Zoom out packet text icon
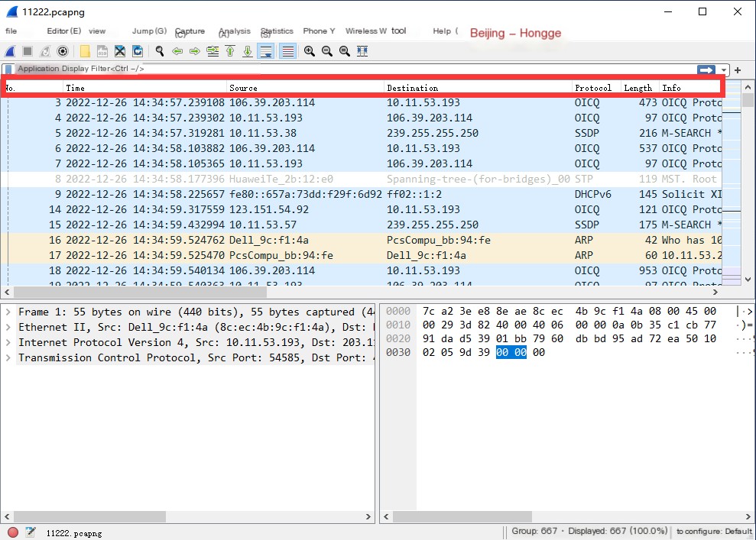756x540 pixels. click(327, 51)
